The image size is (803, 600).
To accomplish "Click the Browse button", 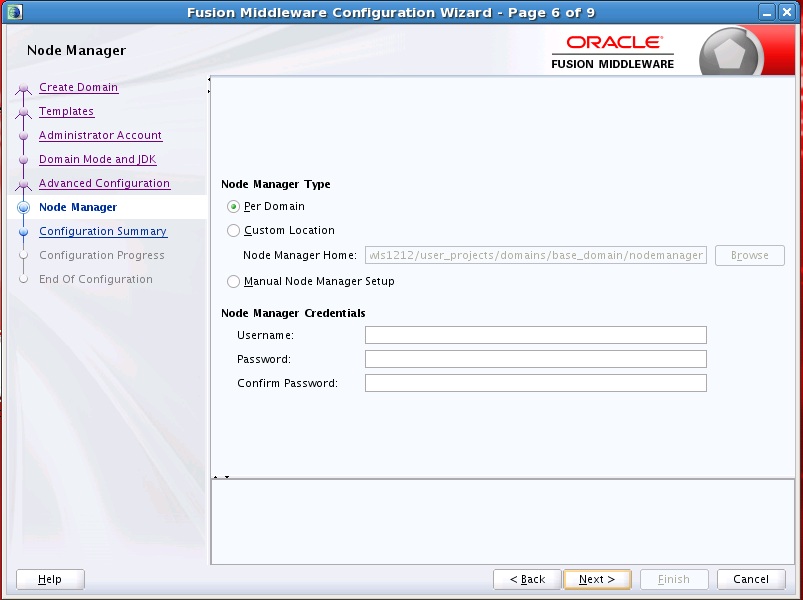I will [x=750, y=255].
